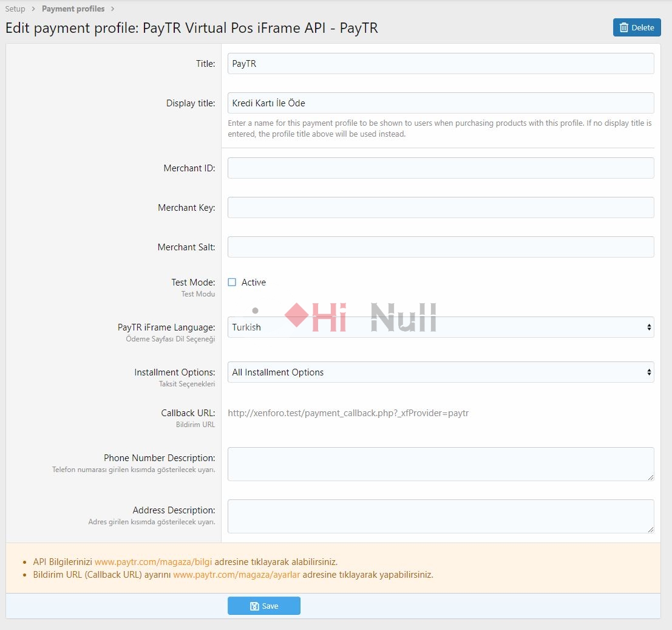Click the Phone Number Description resize handle
The width and height of the screenshot is (672, 630).
651,478
